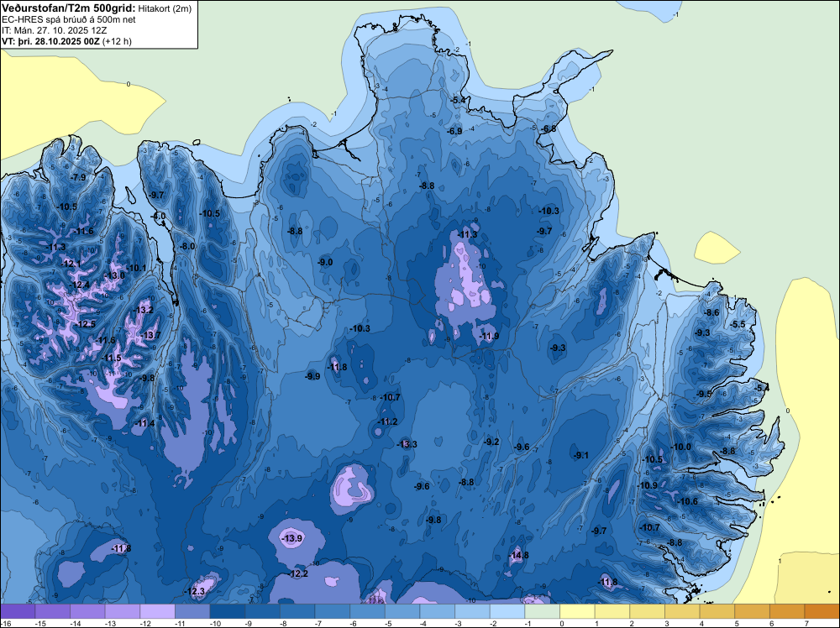Click the -9.1 temperature value
This screenshot has width=840, height=628.
click(581, 456)
